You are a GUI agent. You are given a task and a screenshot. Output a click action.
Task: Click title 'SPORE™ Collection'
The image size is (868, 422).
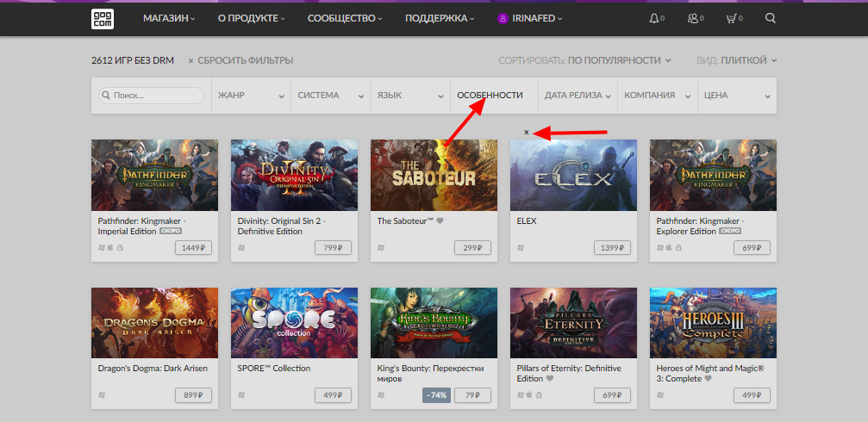coord(274,369)
